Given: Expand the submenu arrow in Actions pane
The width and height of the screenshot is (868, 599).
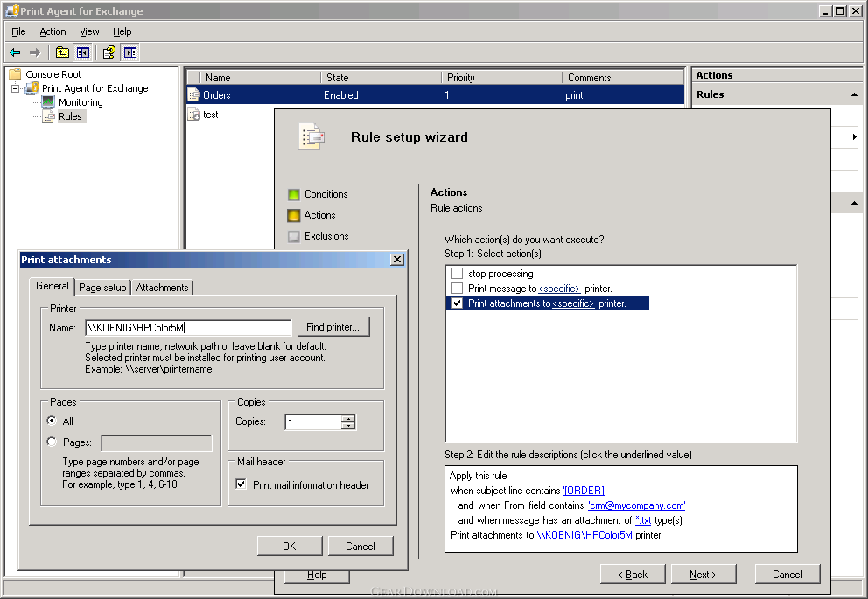Looking at the screenshot, I should (x=855, y=136).
